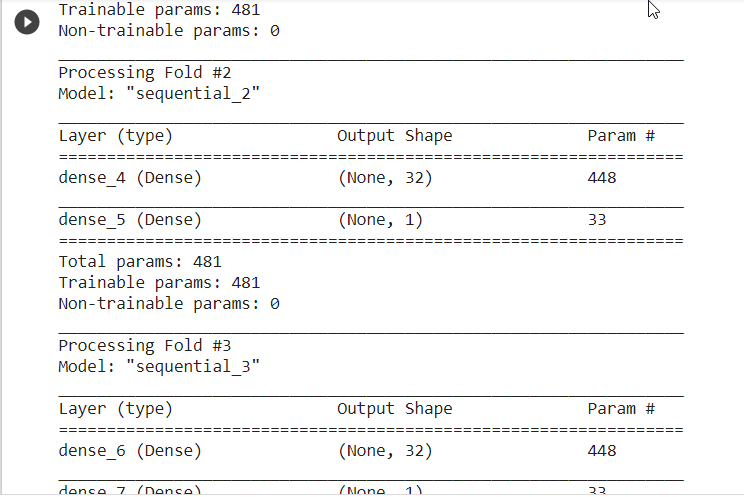Click the 33 param count for dense_5
The image size is (744, 497).
tap(597, 220)
